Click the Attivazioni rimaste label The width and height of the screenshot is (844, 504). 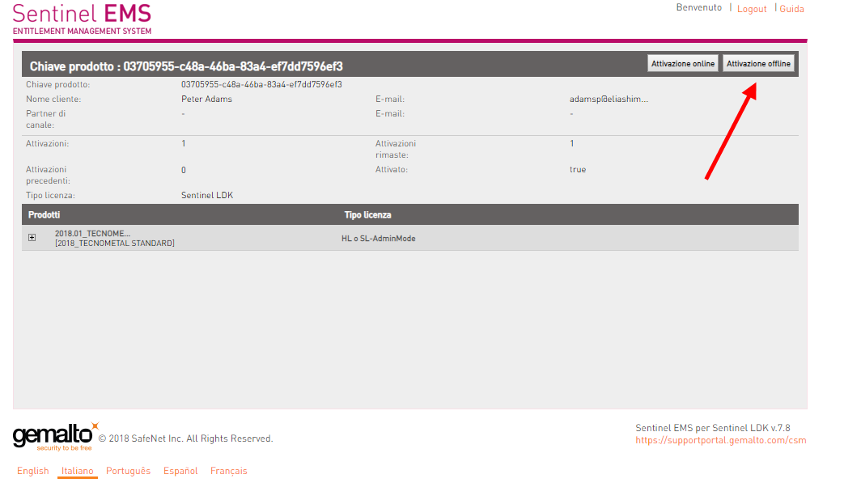point(396,149)
